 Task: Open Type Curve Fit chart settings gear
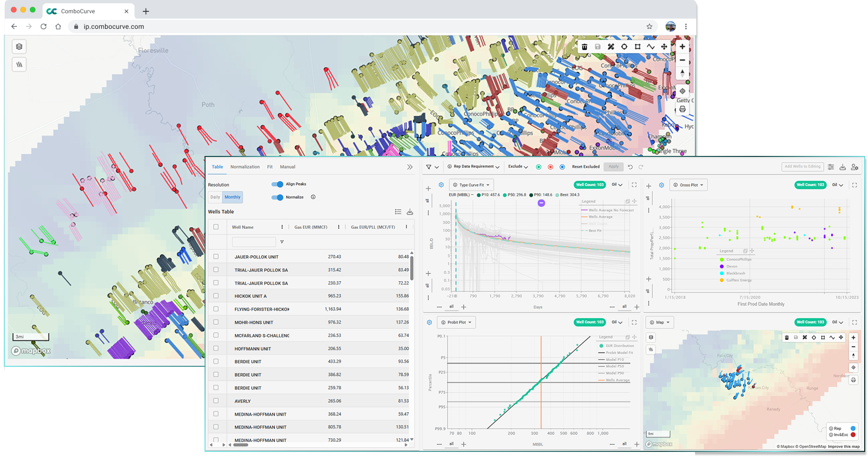pos(441,185)
